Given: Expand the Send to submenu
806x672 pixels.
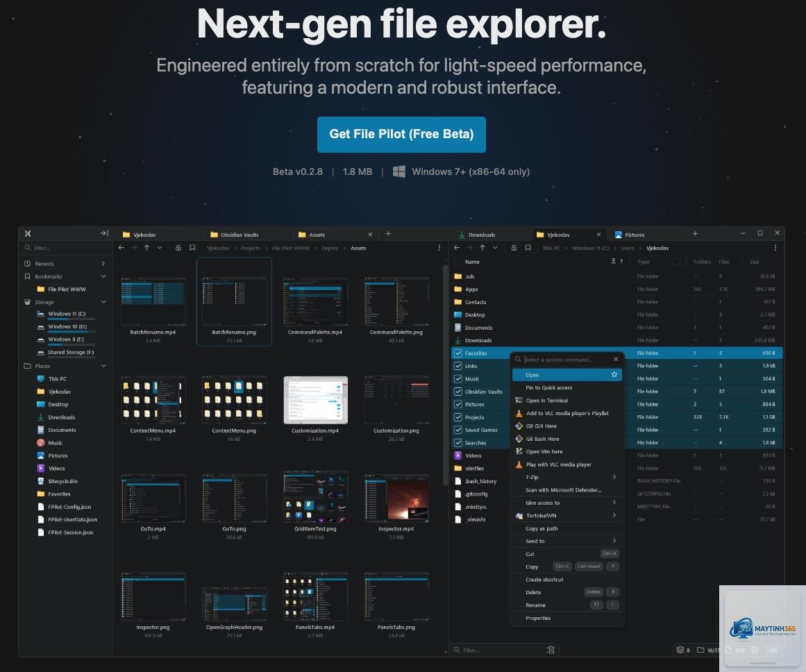Looking at the screenshot, I should click(567, 541).
